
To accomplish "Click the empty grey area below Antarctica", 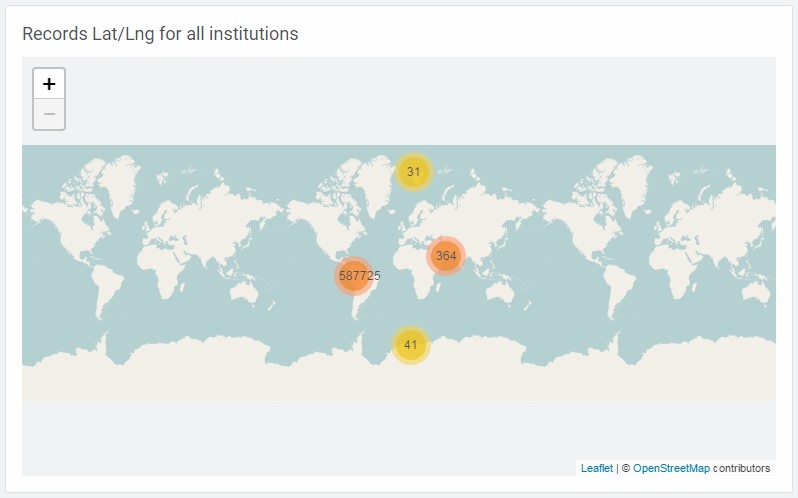I will pyautogui.click(x=397, y=437).
